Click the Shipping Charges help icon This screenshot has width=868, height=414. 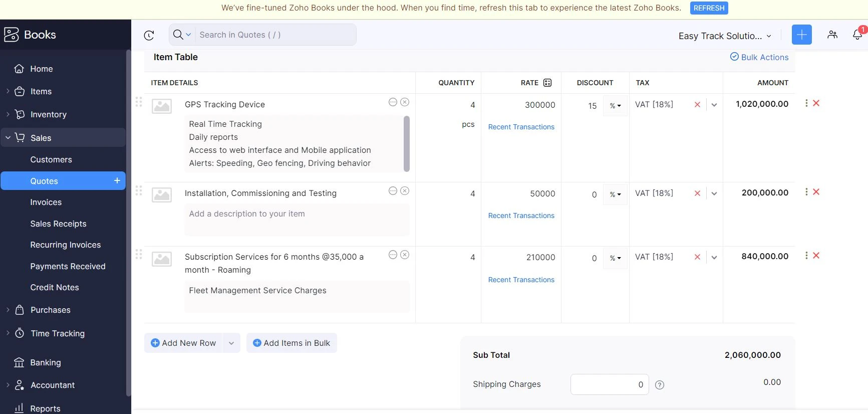[x=660, y=385]
